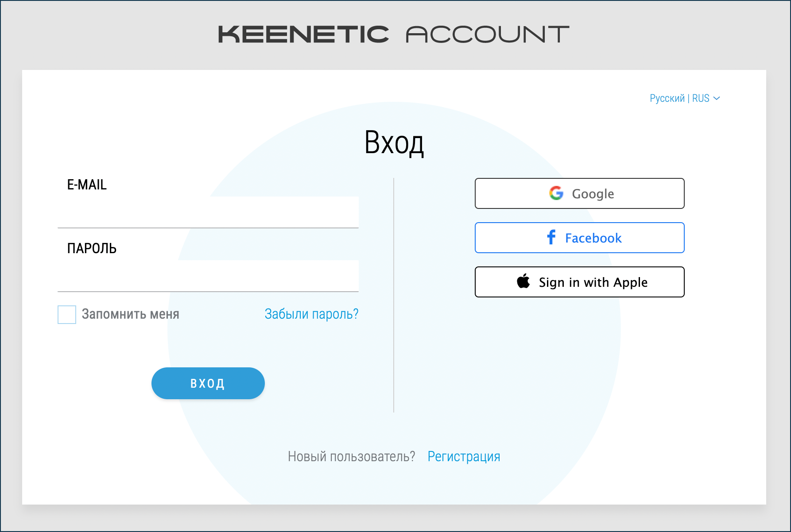Click the ПАРОЛЬ password input field
This screenshot has width=791, height=532.
pos(208,276)
